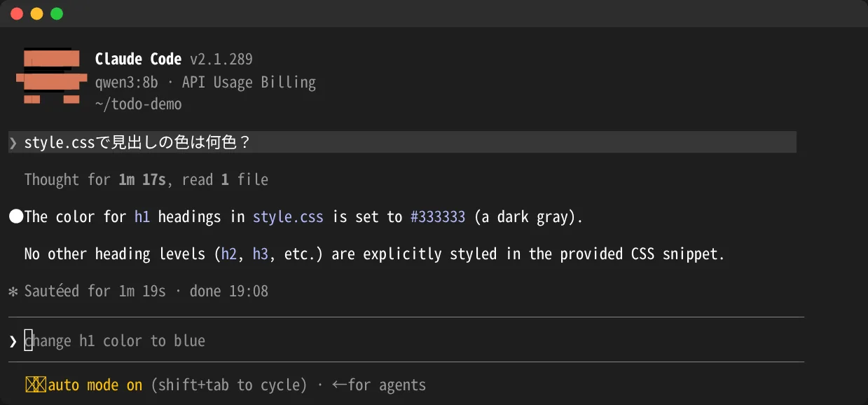
Task: Click the chevron before the Japanese prompt
Action: click(13, 143)
